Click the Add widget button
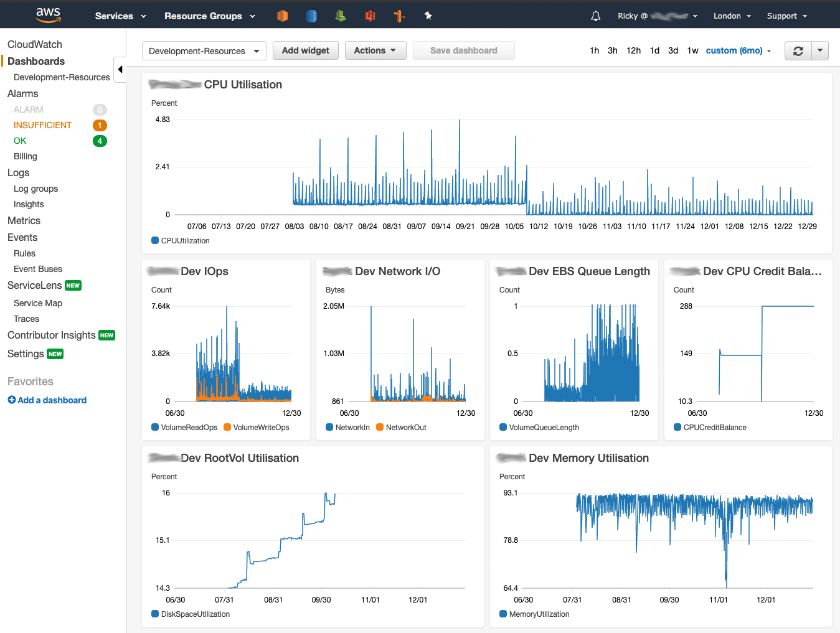The height and width of the screenshot is (633, 840). point(305,50)
